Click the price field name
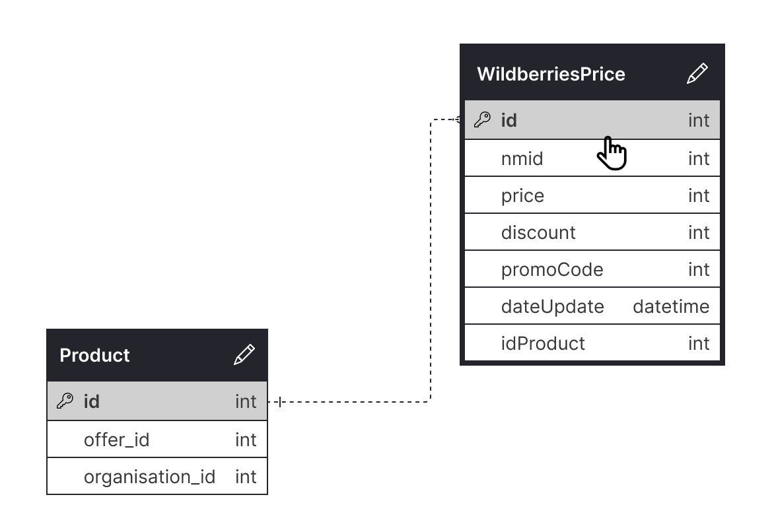 tap(522, 196)
